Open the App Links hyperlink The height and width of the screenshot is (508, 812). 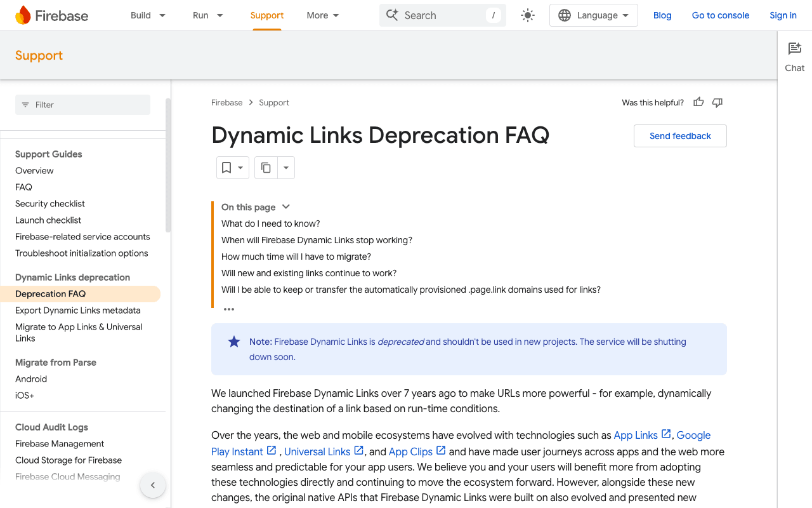pos(636,435)
